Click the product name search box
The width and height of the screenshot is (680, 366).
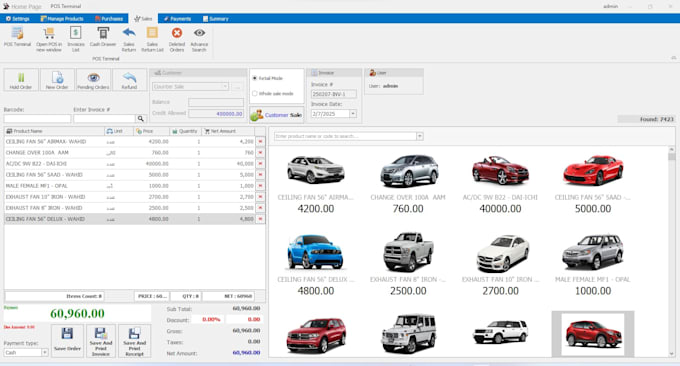point(345,136)
